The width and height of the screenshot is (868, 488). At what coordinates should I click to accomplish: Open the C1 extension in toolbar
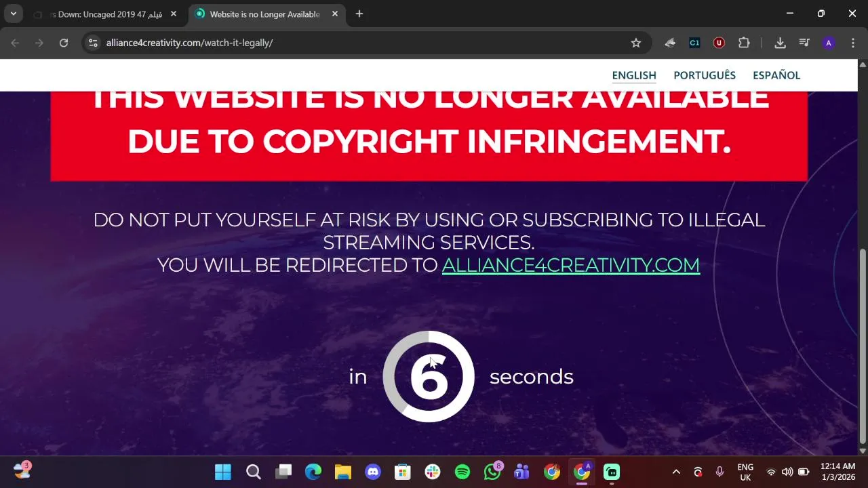click(694, 43)
